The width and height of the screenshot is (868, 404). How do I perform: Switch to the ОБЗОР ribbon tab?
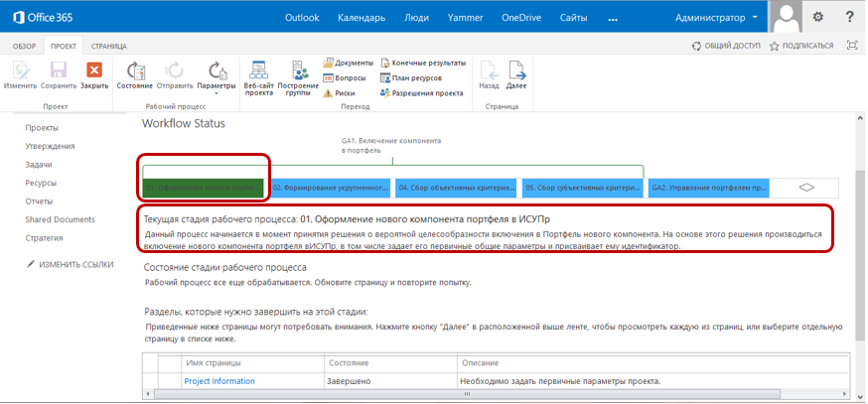(x=25, y=46)
